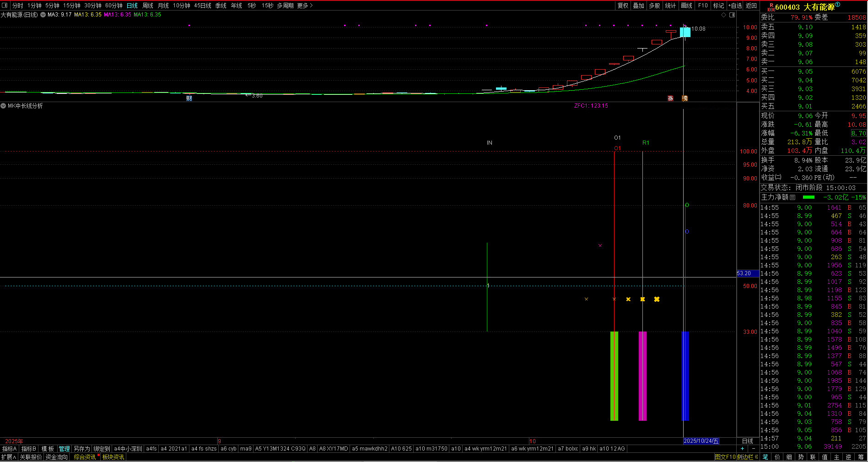Image resolution: width=868 pixels, height=462 pixels.
Task: Click the circled 1 badge after 大有能源
Action: [x=837, y=5]
